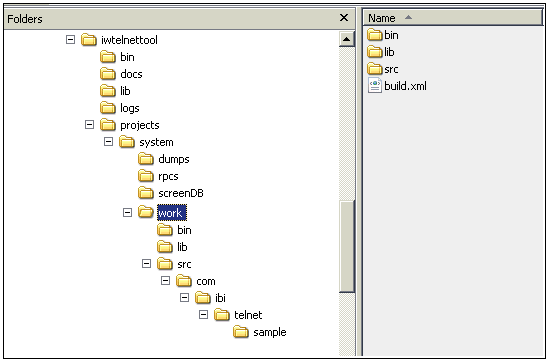The height and width of the screenshot is (360, 548).
Task: Click the projects folder icon
Action: (108, 125)
